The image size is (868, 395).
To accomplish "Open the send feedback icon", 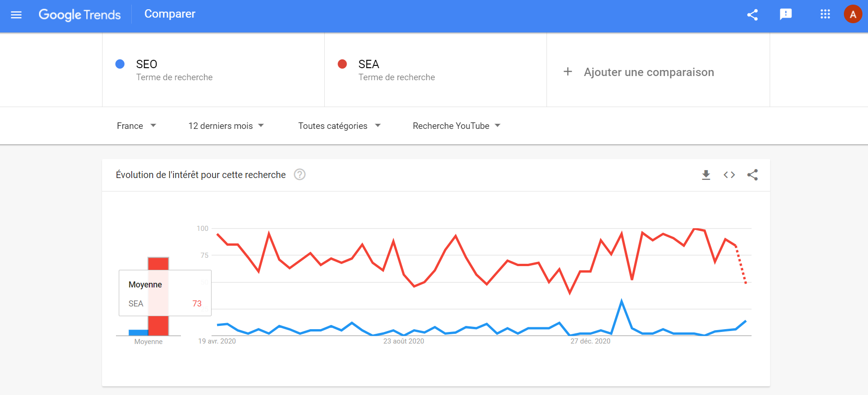I will pos(786,14).
